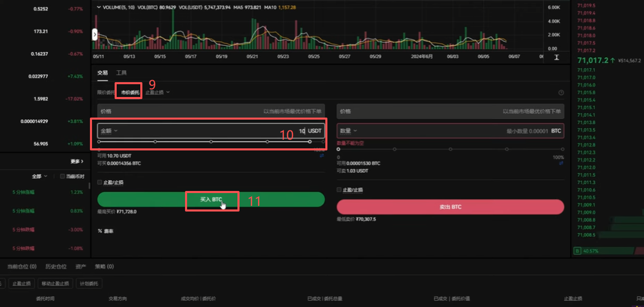Click the 移动止盈止损 filter button

click(54, 283)
